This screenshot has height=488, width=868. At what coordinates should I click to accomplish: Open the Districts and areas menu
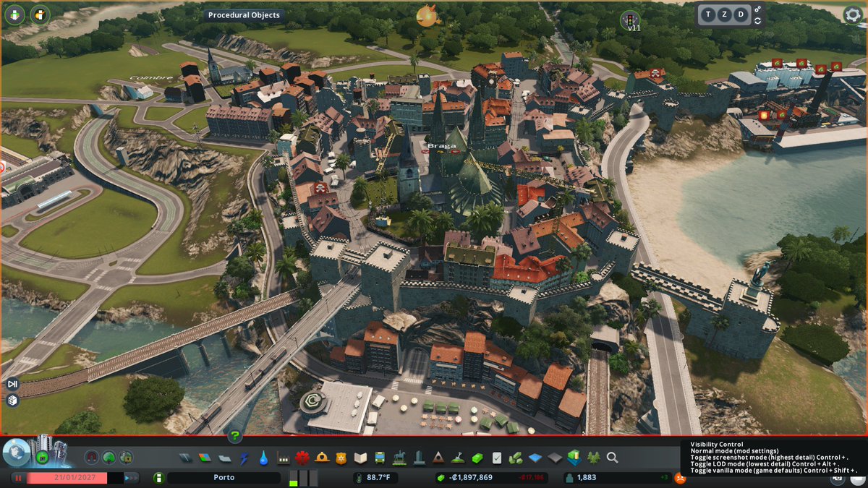pyautogui.click(x=224, y=458)
